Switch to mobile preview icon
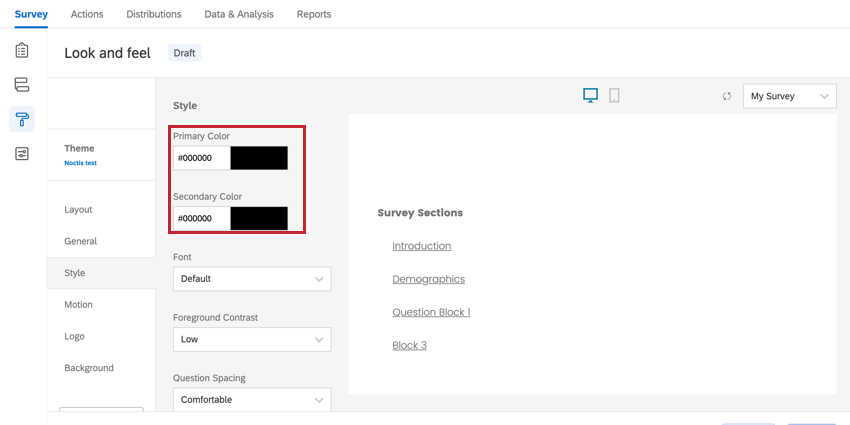 point(614,96)
